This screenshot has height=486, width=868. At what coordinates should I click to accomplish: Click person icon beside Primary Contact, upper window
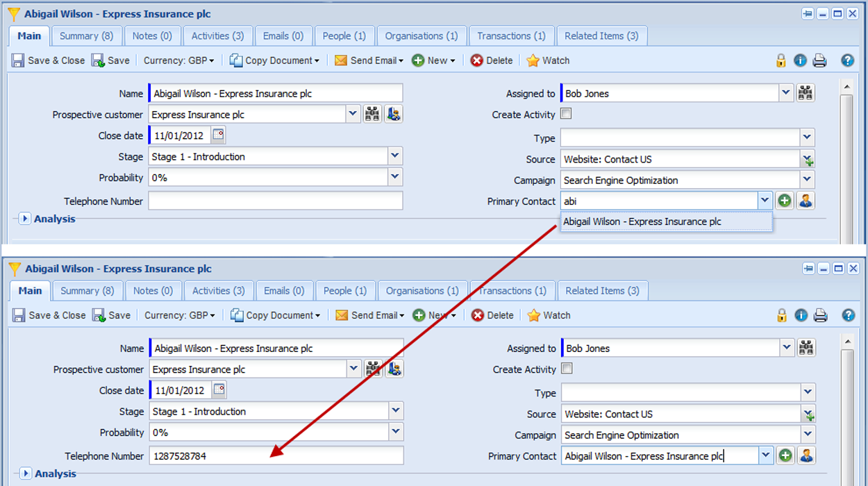pos(806,201)
